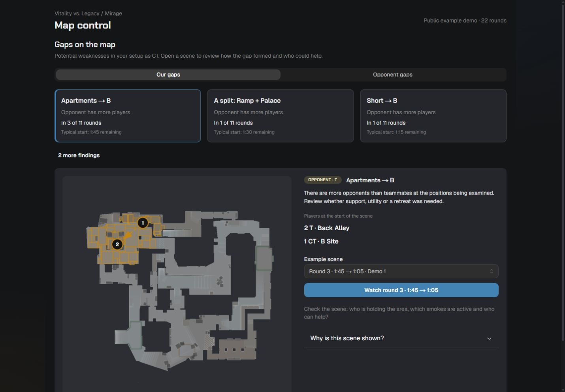Open the Example scene round dropdown
This screenshot has height=392, width=565.
[x=401, y=271]
